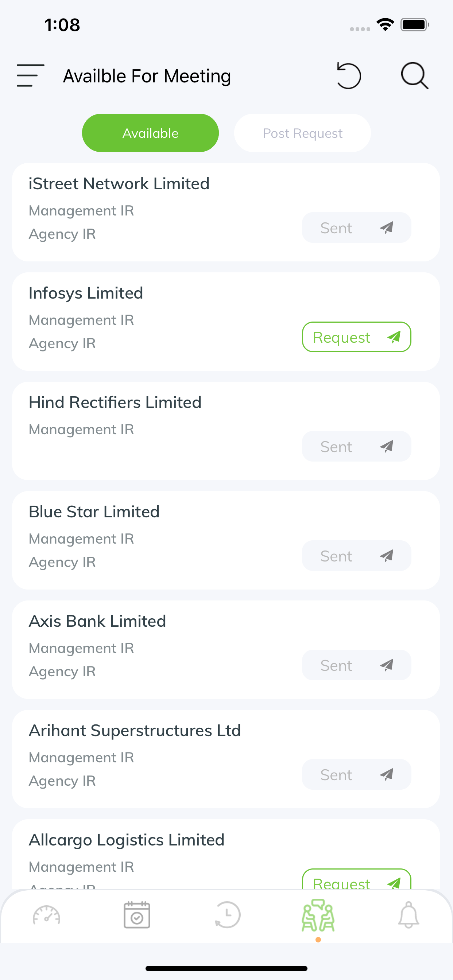Switch to the Post Request tab

click(302, 133)
